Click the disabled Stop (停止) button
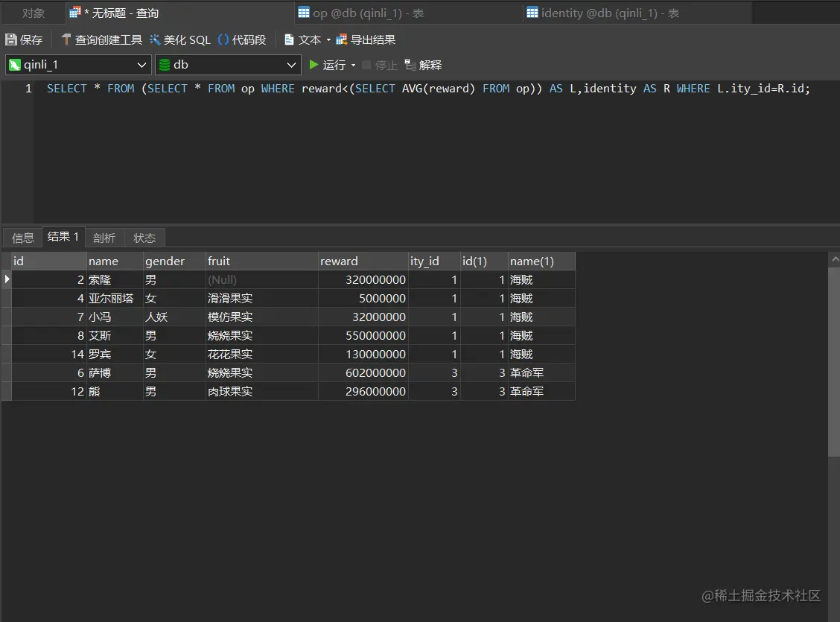This screenshot has height=622, width=840. (380, 65)
